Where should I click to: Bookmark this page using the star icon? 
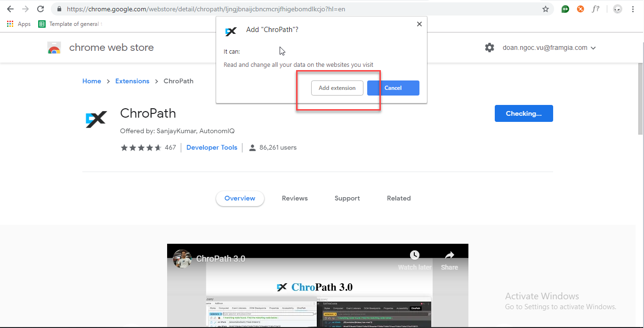[545, 8]
